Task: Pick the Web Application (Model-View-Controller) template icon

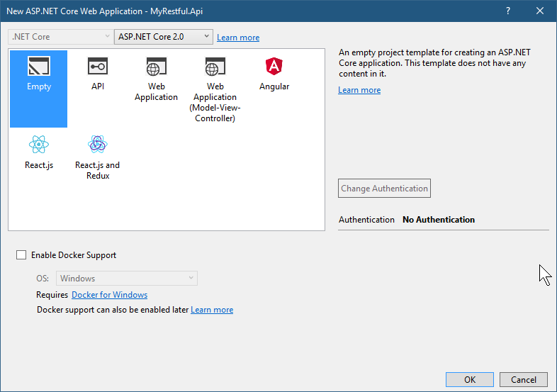Action: coord(215,68)
